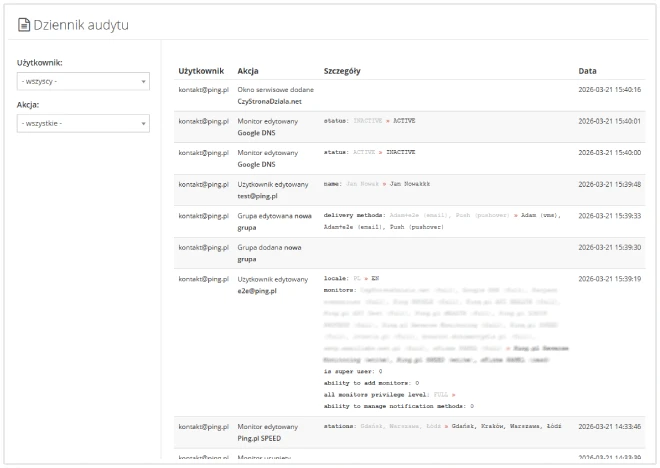Viewport: 660px width, 468px height.
Task: Click the Grupa edytowana nowa grupa entry
Action: 274,221
